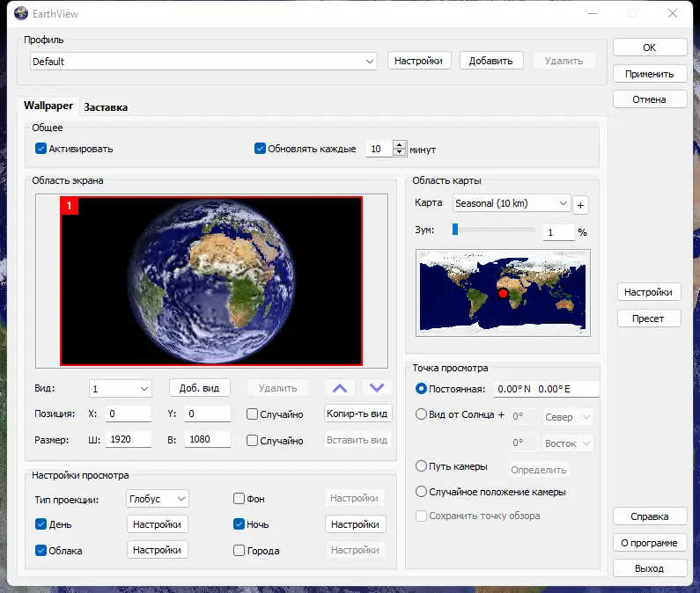Select the Wallpaper tab

coord(48,106)
